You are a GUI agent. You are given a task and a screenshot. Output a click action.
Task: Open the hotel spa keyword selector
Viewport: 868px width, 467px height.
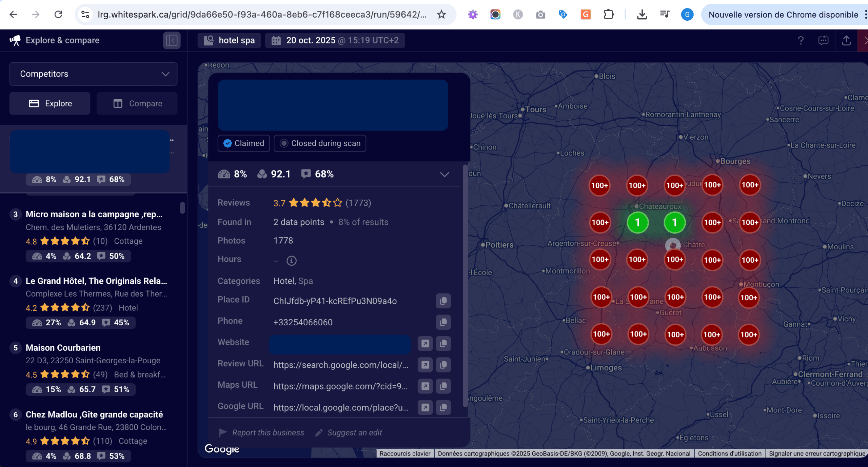click(230, 40)
